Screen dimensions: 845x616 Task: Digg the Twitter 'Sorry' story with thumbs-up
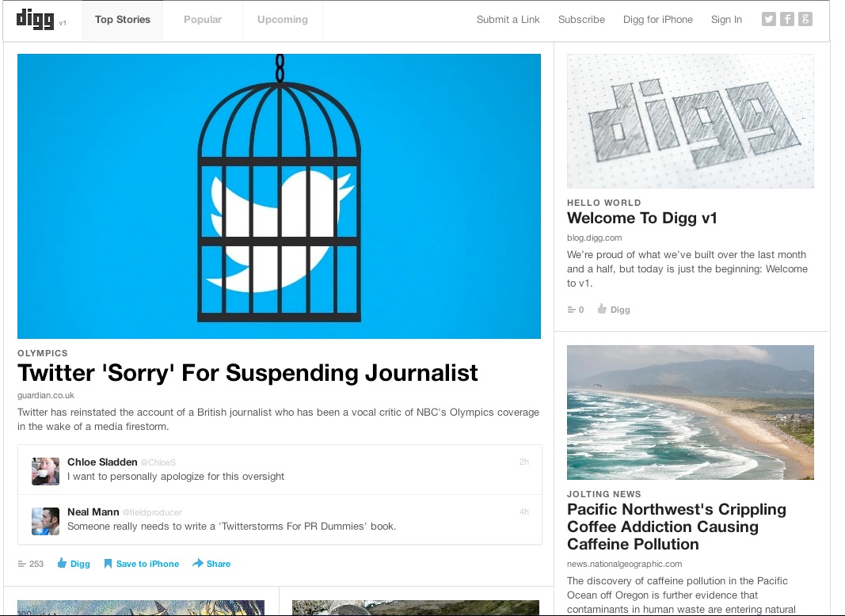point(62,564)
